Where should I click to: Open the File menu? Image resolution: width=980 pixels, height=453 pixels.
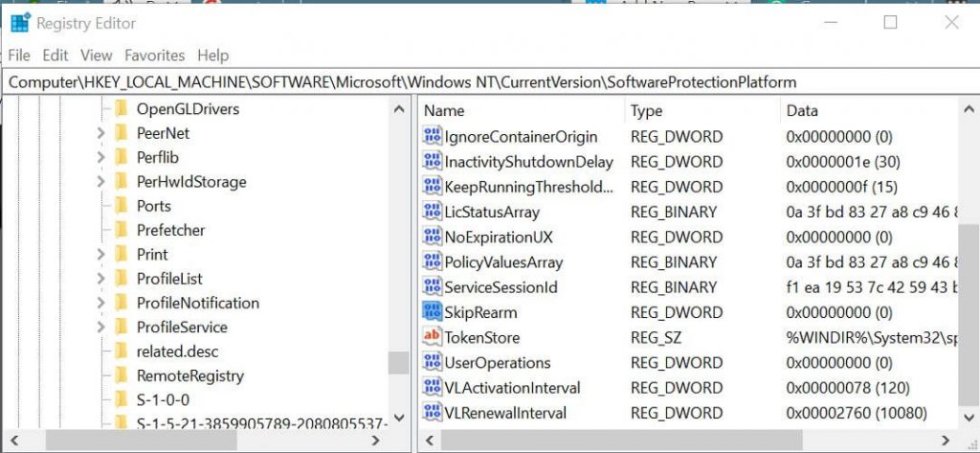[x=19, y=56]
